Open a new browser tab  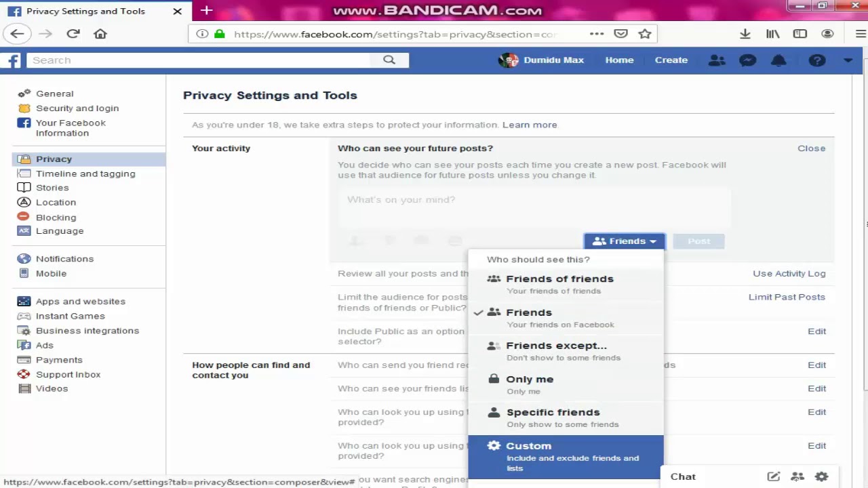click(x=207, y=11)
